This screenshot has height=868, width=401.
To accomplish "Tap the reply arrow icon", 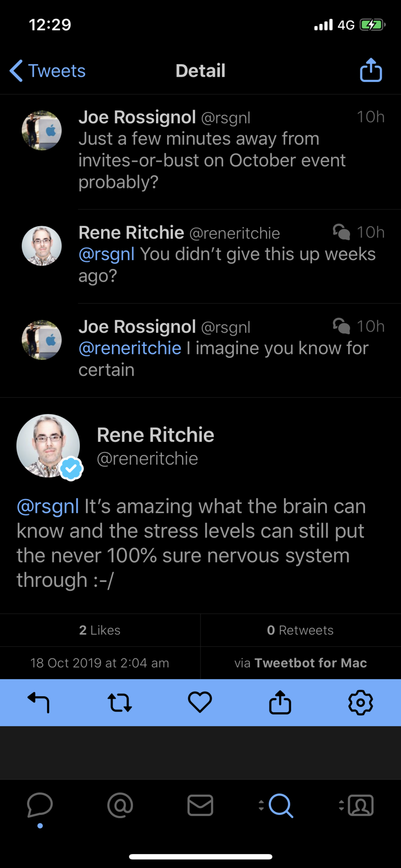I will [39, 702].
